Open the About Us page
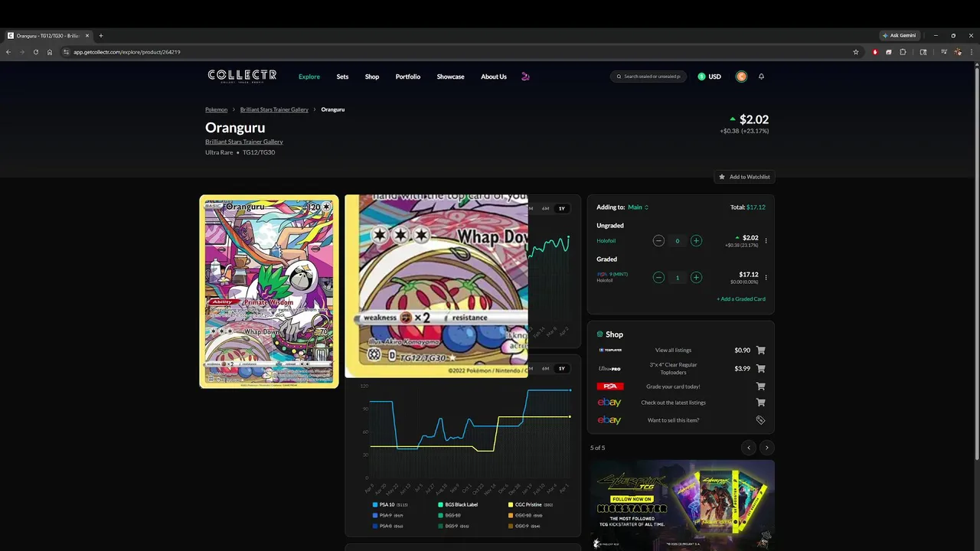Viewport: 980px width, 551px height. (494, 77)
